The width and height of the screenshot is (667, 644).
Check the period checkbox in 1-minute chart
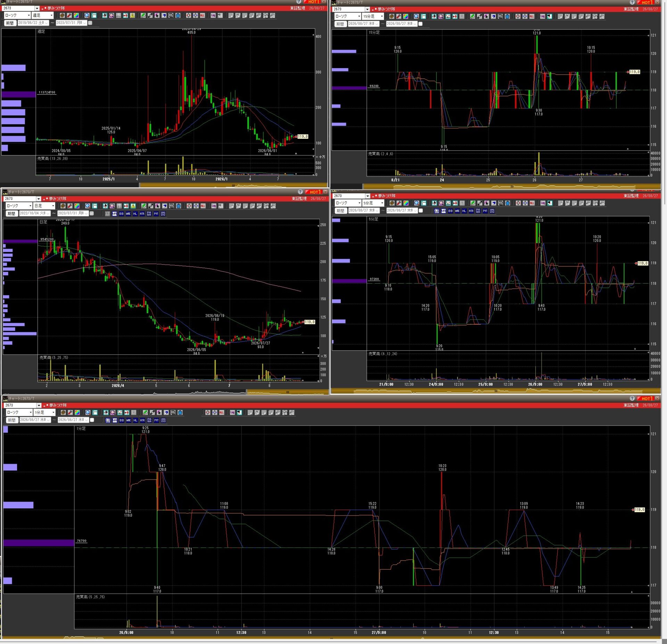(x=92, y=420)
